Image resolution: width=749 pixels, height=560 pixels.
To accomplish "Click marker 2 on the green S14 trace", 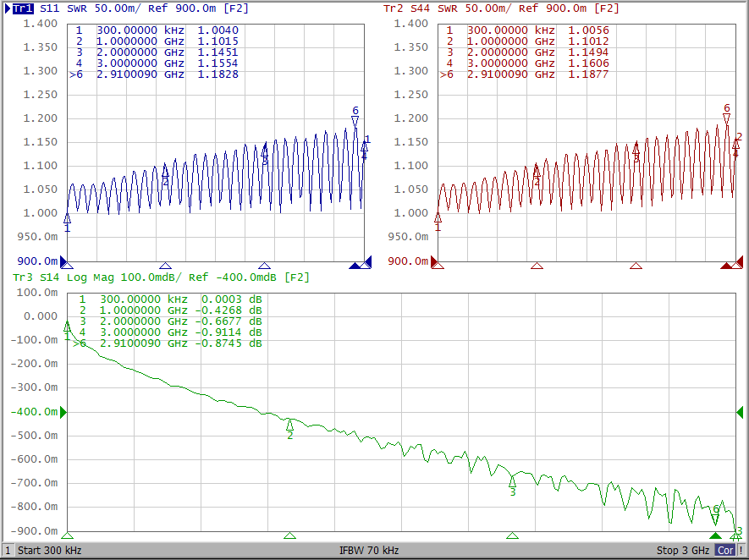I will click(289, 424).
